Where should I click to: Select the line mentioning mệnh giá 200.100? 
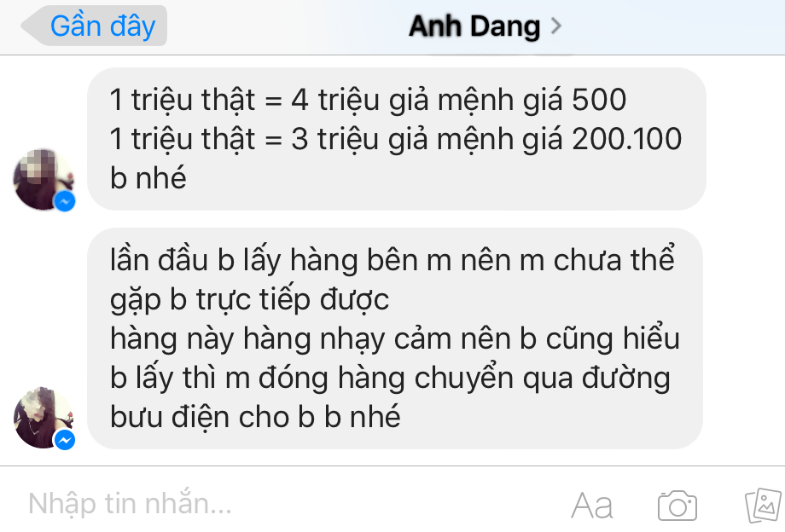[x=396, y=138]
